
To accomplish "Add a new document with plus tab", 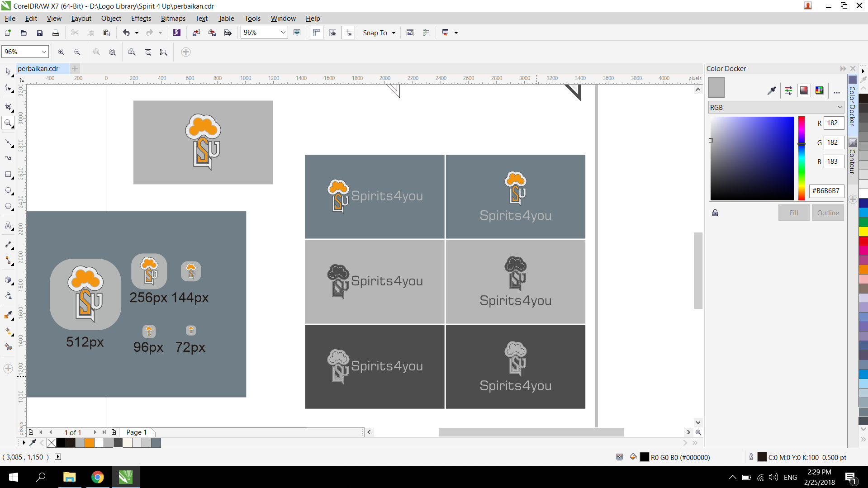I will click(x=75, y=69).
